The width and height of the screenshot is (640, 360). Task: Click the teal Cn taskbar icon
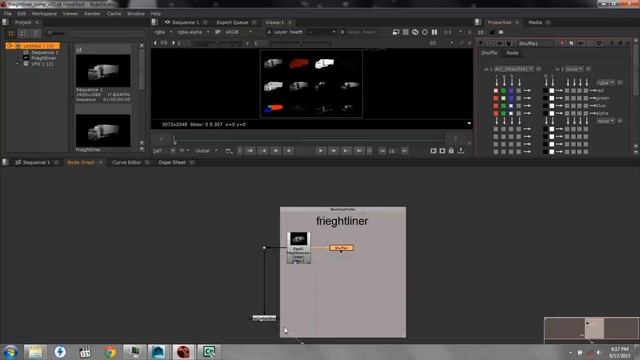tap(209, 352)
